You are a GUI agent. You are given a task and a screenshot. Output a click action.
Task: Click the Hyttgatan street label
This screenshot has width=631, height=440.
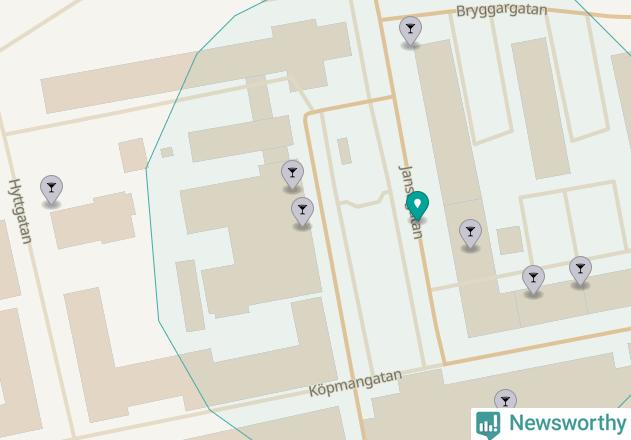pyautogui.click(x=20, y=211)
